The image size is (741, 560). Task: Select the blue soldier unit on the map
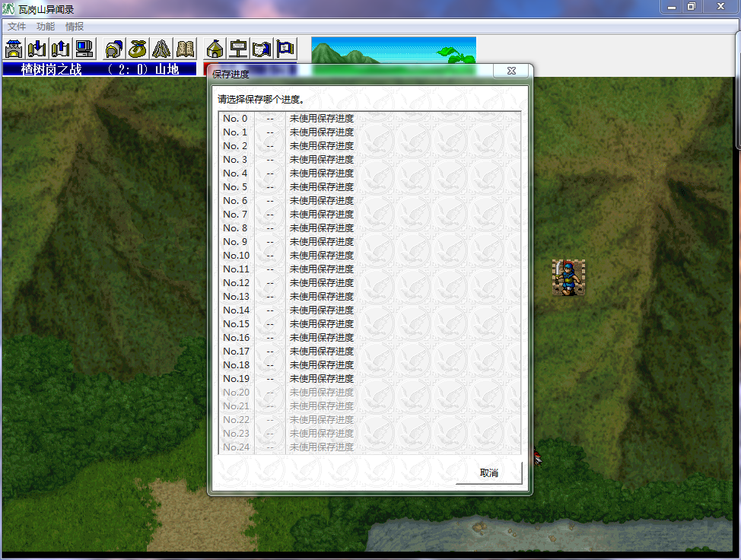click(x=568, y=278)
